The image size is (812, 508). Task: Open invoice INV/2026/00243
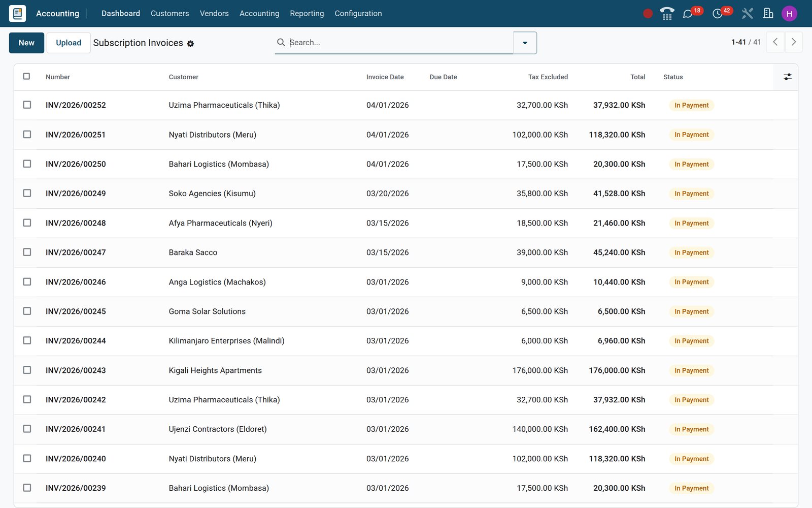point(76,370)
